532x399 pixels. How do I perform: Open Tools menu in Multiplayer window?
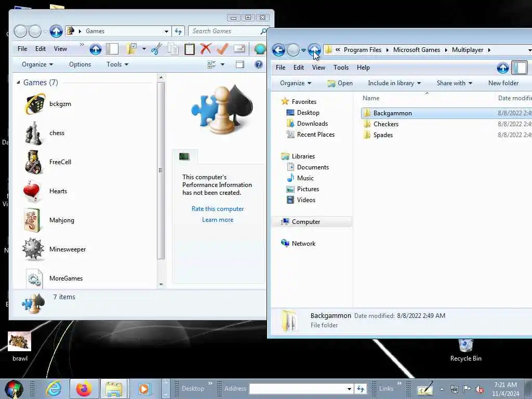(x=341, y=68)
